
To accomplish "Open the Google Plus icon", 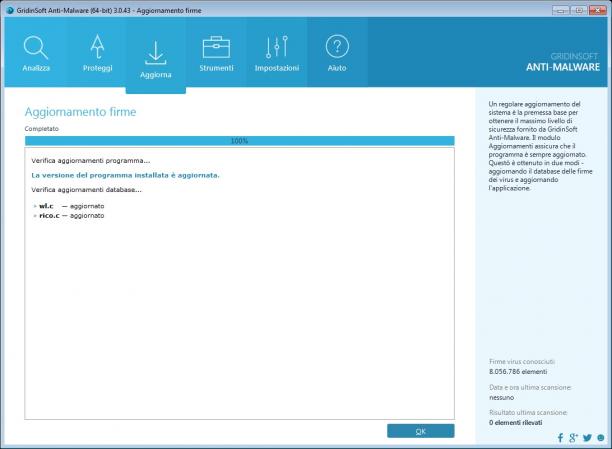I will [x=573, y=438].
